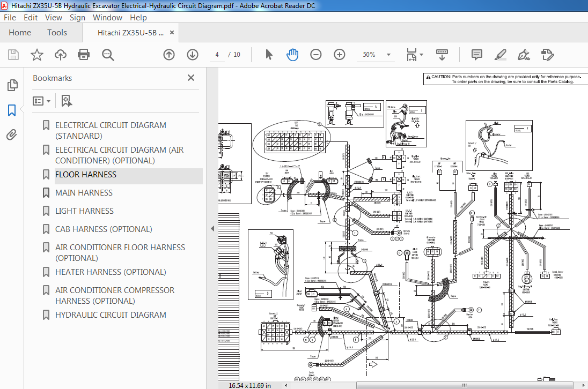Image resolution: width=588 pixels, height=389 pixels.
Task: Select the Hand pan tool
Action: tap(292, 55)
